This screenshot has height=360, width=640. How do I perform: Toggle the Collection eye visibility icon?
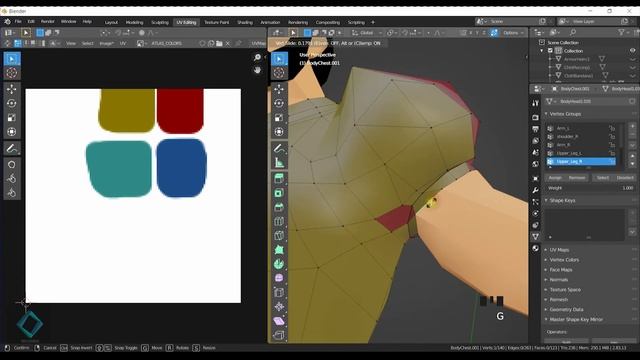click(633, 51)
